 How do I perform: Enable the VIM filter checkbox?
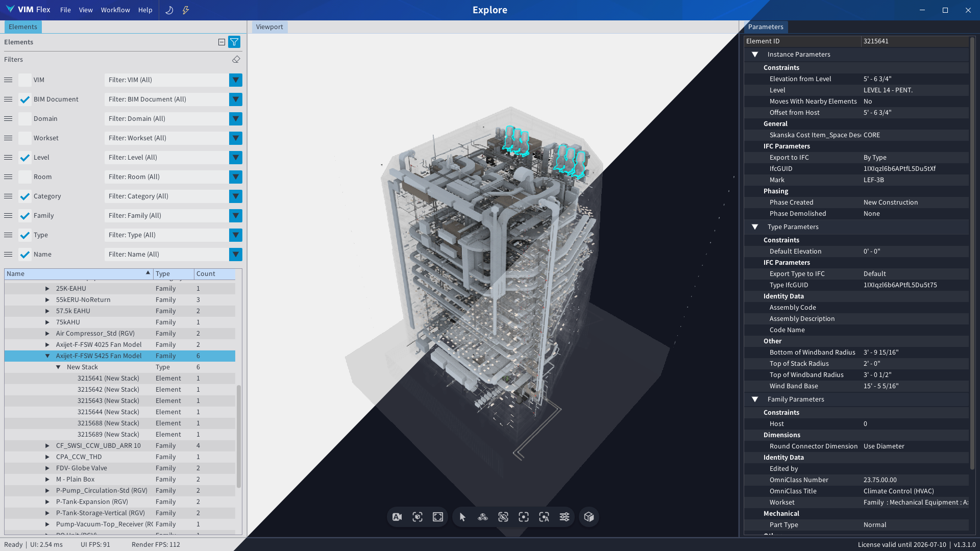(24, 80)
